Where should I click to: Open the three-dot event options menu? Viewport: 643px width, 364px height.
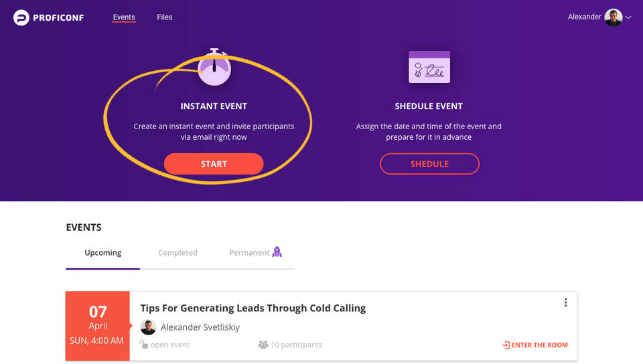point(565,302)
